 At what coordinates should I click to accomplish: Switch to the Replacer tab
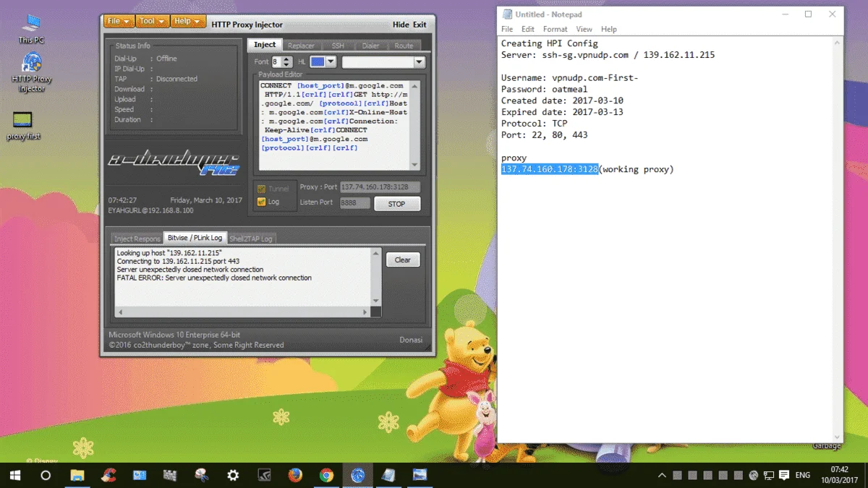pos(301,46)
